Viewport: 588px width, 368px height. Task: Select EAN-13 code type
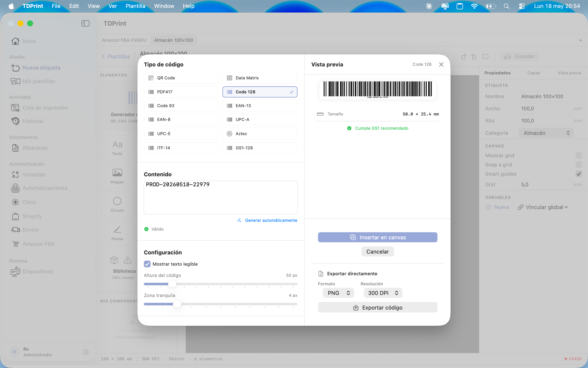260,106
